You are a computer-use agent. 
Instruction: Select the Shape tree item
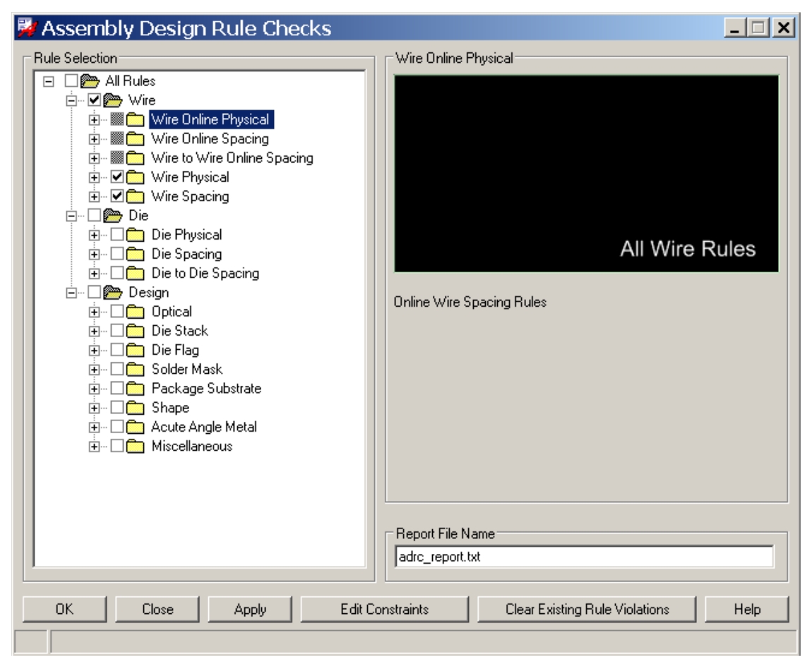(170, 408)
